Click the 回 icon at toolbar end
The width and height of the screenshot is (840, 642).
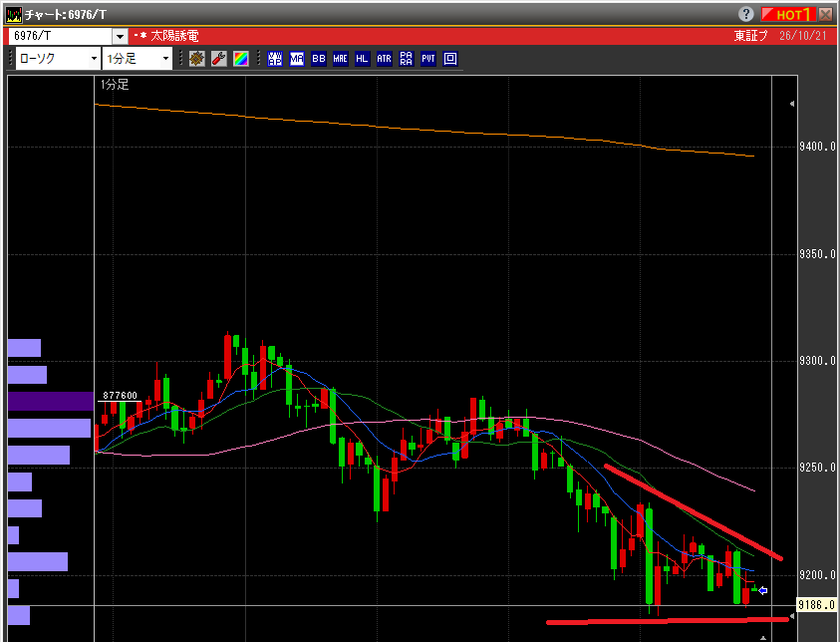click(450, 59)
